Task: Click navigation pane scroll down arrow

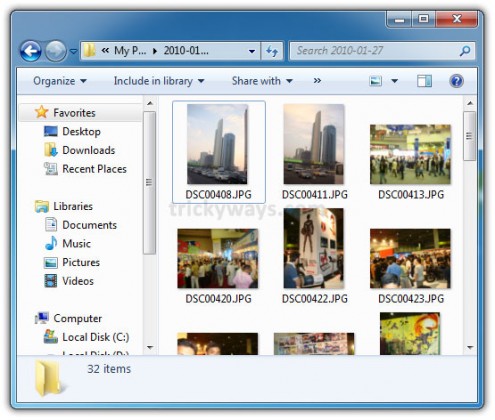Action: (150, 348)
